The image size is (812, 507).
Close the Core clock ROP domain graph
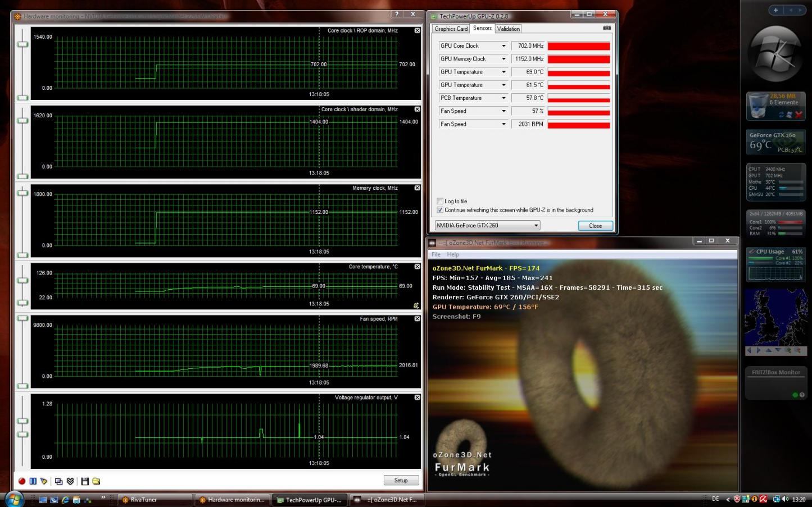click(417, 30)
